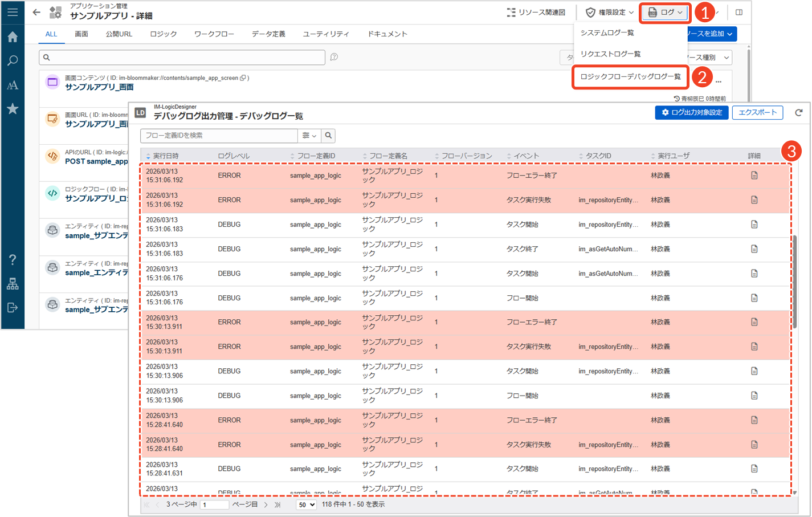812x517 pixels.
Task: Expand advanced search filter options dropdown
Action: tap(309, 136)
